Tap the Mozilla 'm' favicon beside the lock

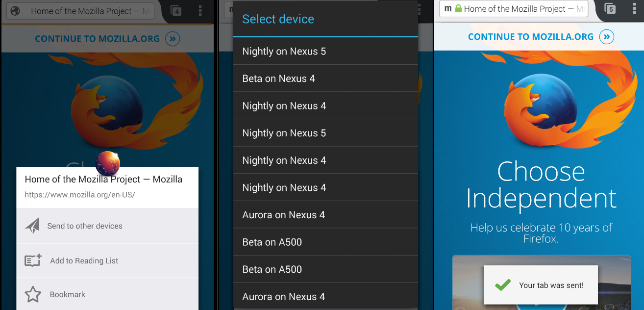coord(448,9)
